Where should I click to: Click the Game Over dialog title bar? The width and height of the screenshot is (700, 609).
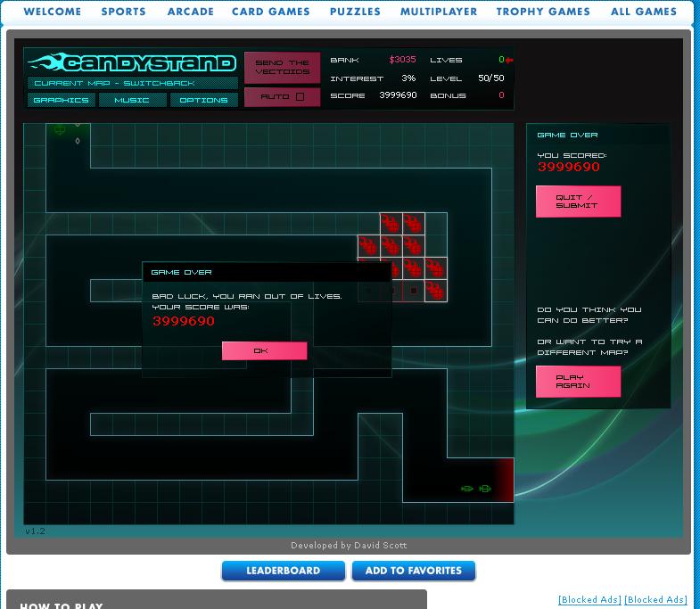pyautogui.click(x=267, y=272)
